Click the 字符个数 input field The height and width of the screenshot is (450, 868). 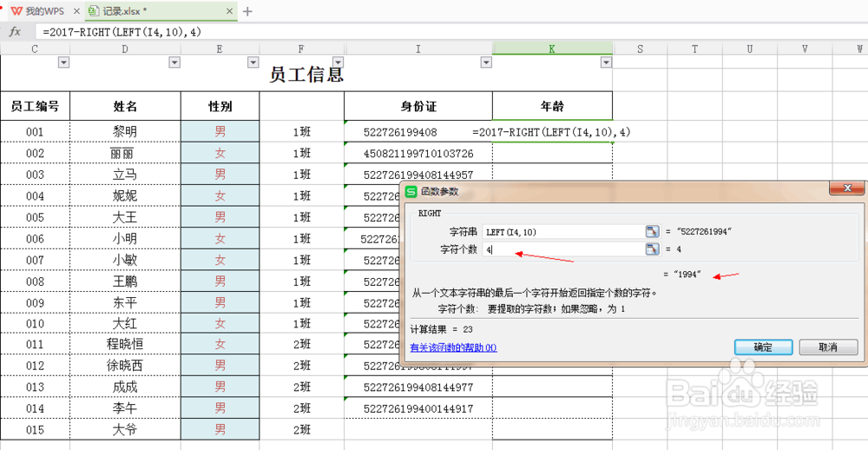tap(564, 249)
